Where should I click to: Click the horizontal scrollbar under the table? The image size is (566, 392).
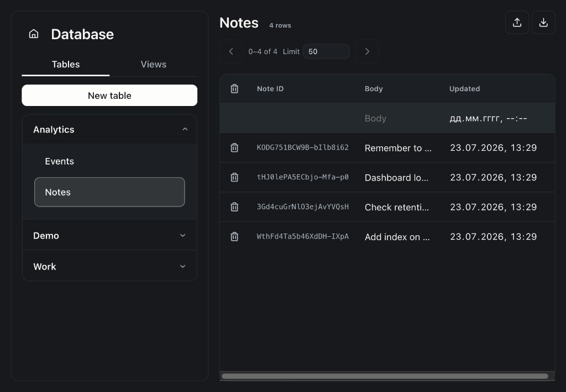click(385, 376)
